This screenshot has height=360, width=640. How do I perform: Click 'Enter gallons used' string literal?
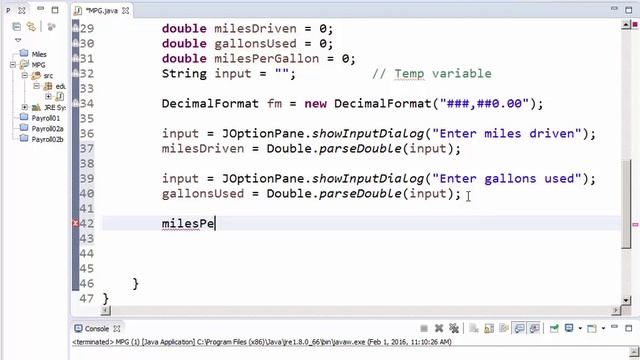pos(507,178)
